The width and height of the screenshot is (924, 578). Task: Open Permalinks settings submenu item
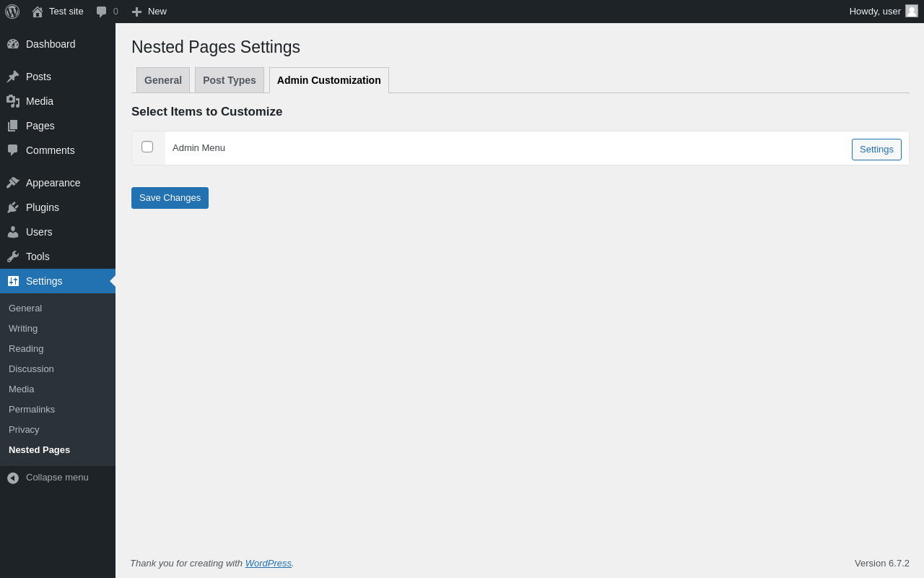[x=32, y=410]
